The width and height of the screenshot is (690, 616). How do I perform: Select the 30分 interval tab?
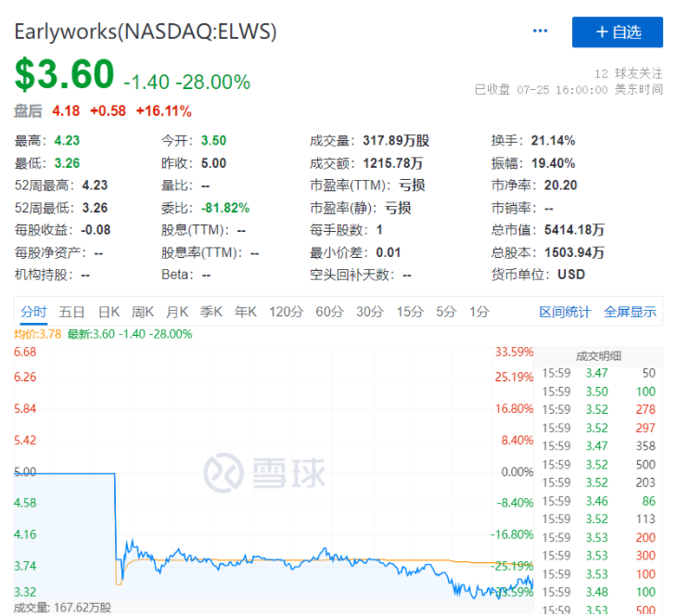point(370,312)
